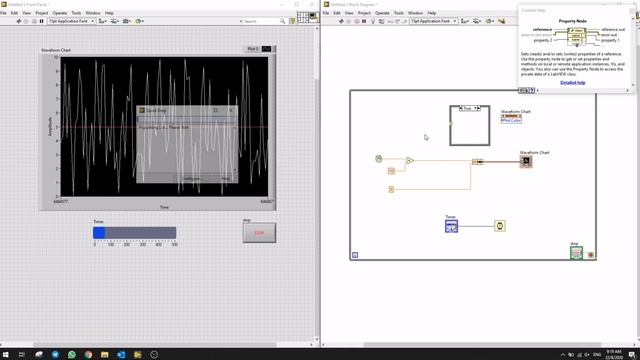Click the loop conditional stop terminal

click(591, 255)
